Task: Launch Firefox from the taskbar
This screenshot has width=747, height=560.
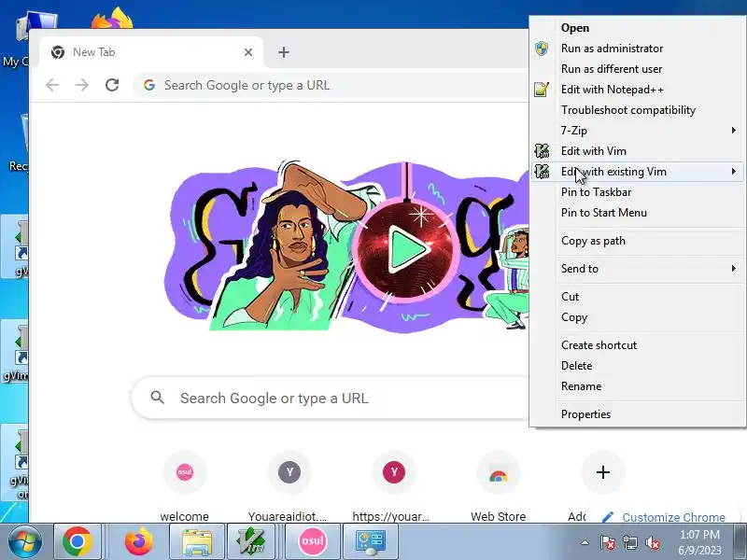Action: point(138,541)
